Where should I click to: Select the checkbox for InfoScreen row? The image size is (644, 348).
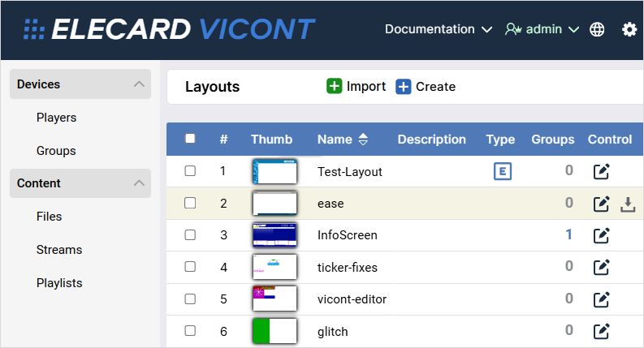pos(190,235)
